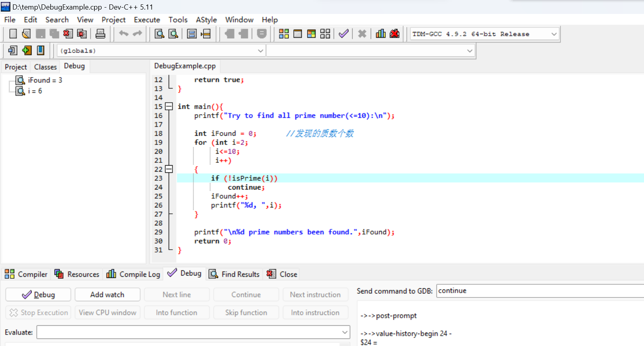Screen dimensions: 644x346
Task: Click the New file toolbar icon
Action: click(x=13, y=34)
